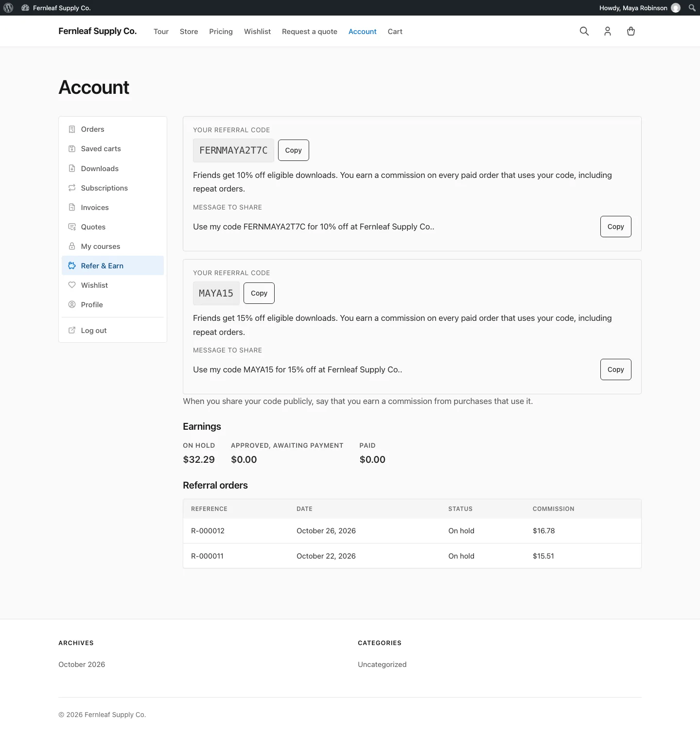Viewport: 700px width, 736px height.
Task: Click the Downloads sidebar icon
Action: pos(72,169)
